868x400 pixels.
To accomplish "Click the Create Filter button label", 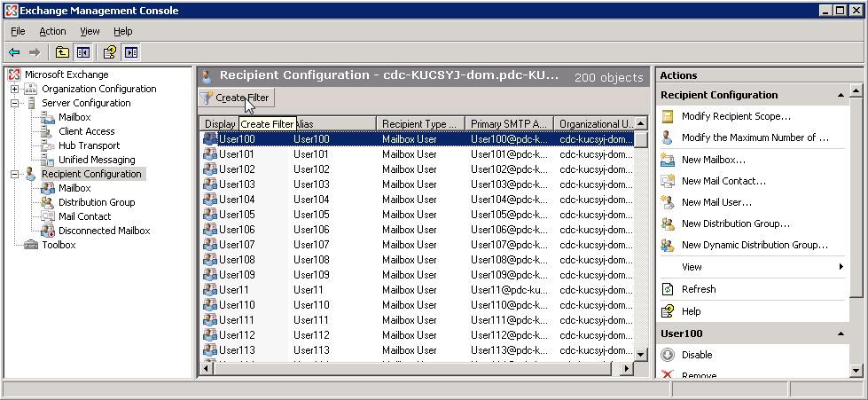I will tap(242, 98).
